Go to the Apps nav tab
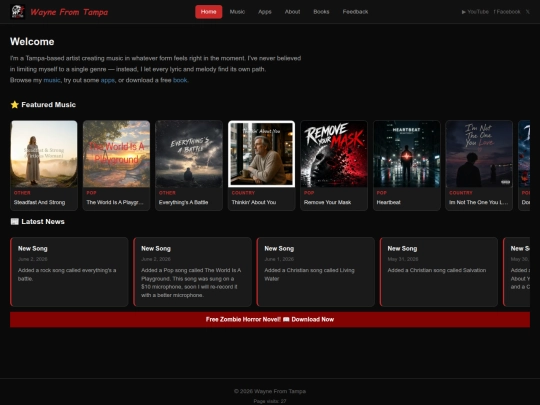 coord(265,12)
